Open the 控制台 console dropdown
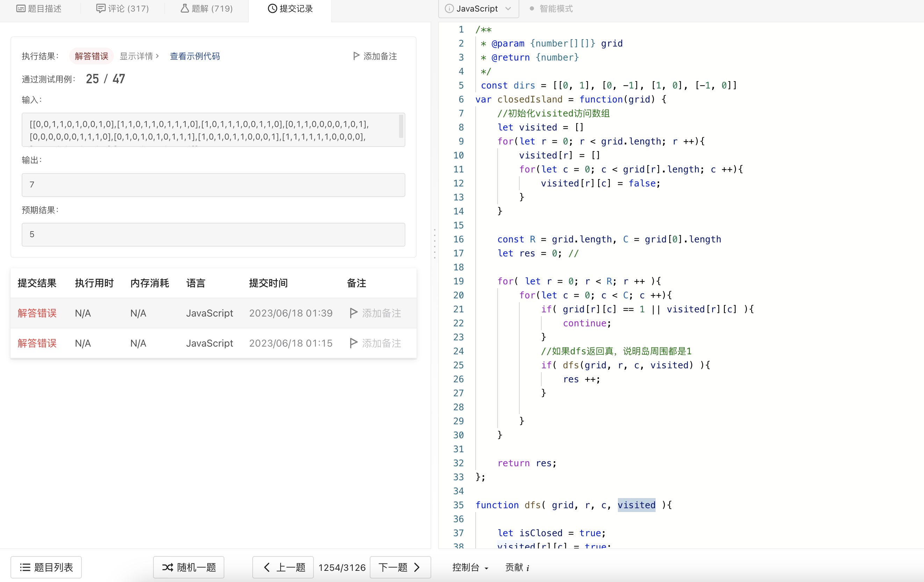 click(x=470, y=567)
